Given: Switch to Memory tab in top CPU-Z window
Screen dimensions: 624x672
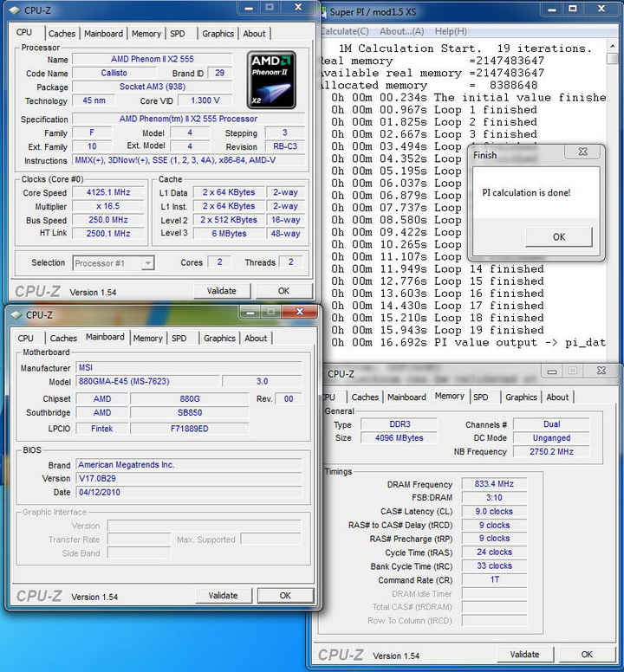Looking at the screenshot, I should (146, 34).
